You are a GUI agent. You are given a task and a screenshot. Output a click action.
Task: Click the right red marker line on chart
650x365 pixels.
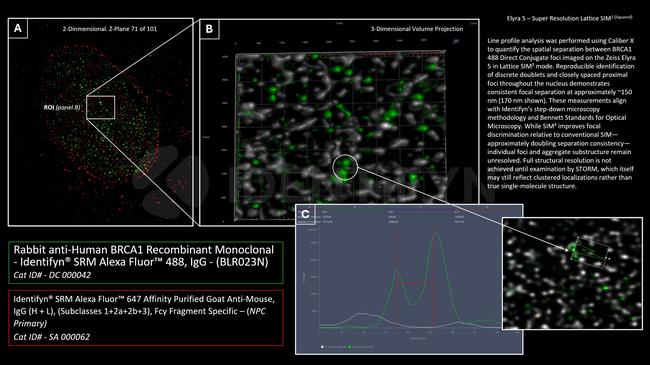pyautogui.click(x=434, y=277)
